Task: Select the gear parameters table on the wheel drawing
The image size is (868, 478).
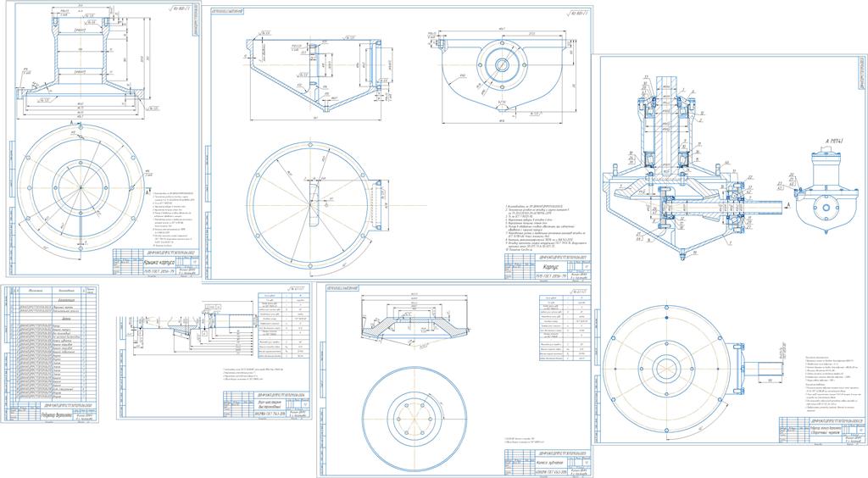Action: point(565,327)
